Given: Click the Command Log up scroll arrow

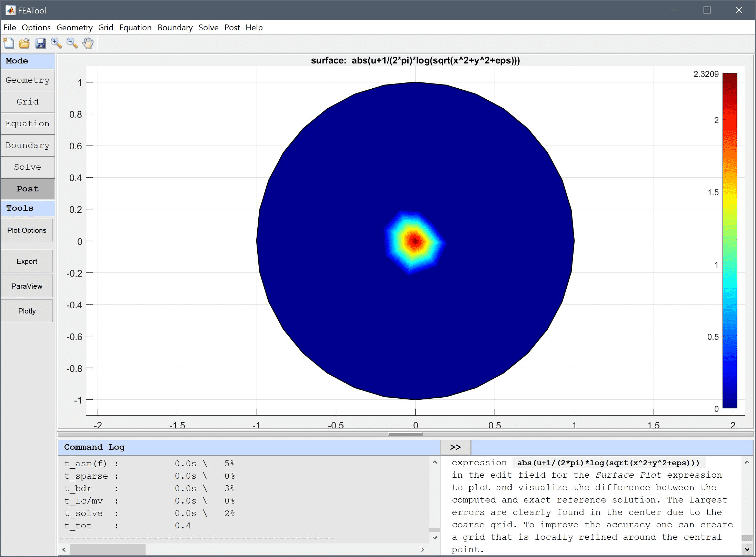Looking at the screenshot, I should 435,462.
